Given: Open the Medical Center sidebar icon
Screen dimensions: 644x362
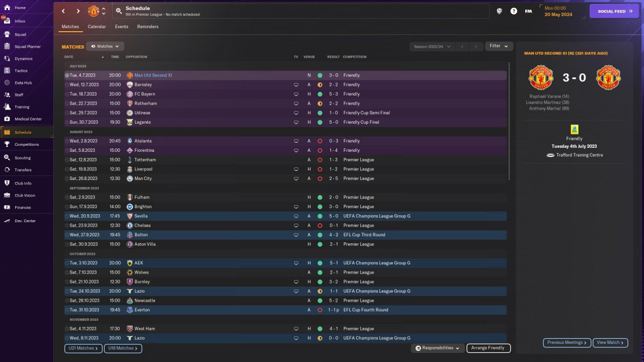Looking at the screenshot, I should coord(7,119).
